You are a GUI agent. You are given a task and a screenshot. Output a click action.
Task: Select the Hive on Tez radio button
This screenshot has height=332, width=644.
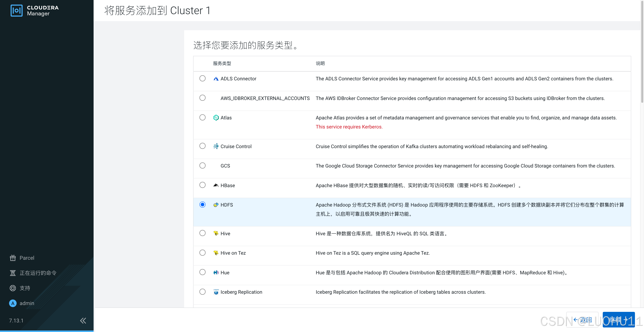[x=203, y=253]
